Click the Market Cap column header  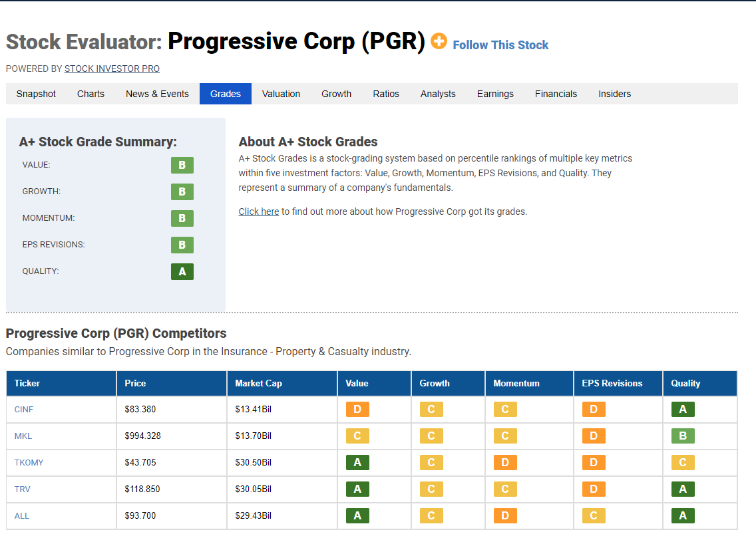point(282,383)
